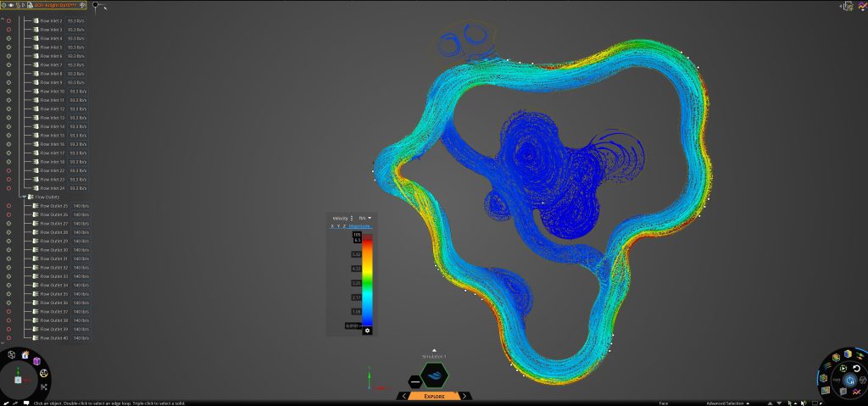Click the hexagonal Simulation 1 stage icon
This screenshot has height=406, width=868.
(x=434, y=375)
